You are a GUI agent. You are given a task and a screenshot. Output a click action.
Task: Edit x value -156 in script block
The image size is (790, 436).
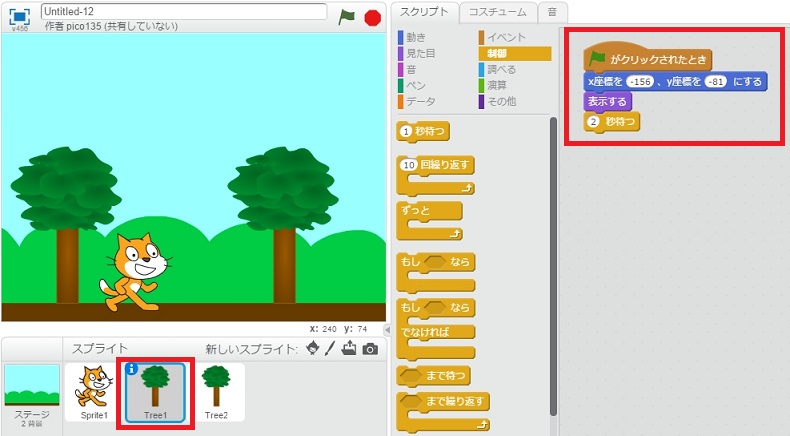pyautogui.click(x=640, y=81)
